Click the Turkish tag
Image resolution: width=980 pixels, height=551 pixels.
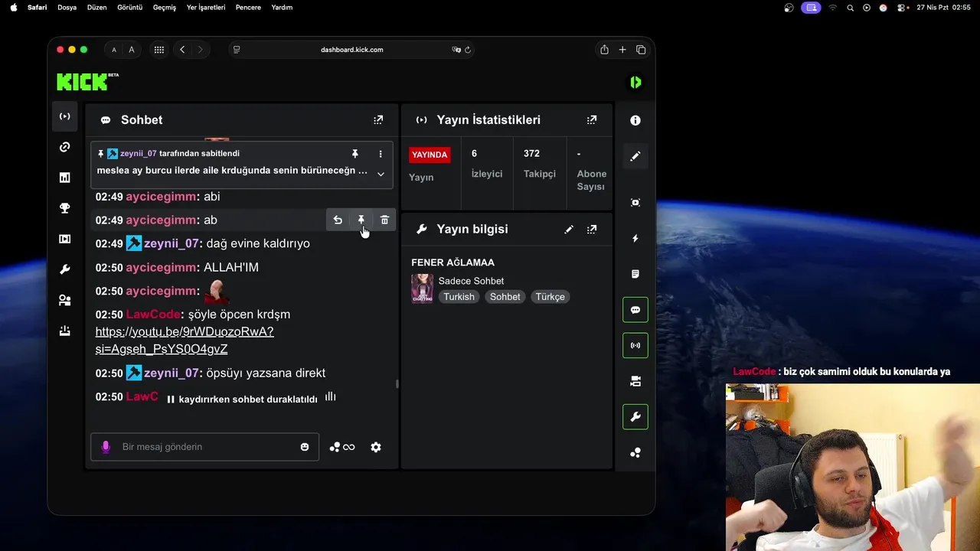(x=459, y=297)
